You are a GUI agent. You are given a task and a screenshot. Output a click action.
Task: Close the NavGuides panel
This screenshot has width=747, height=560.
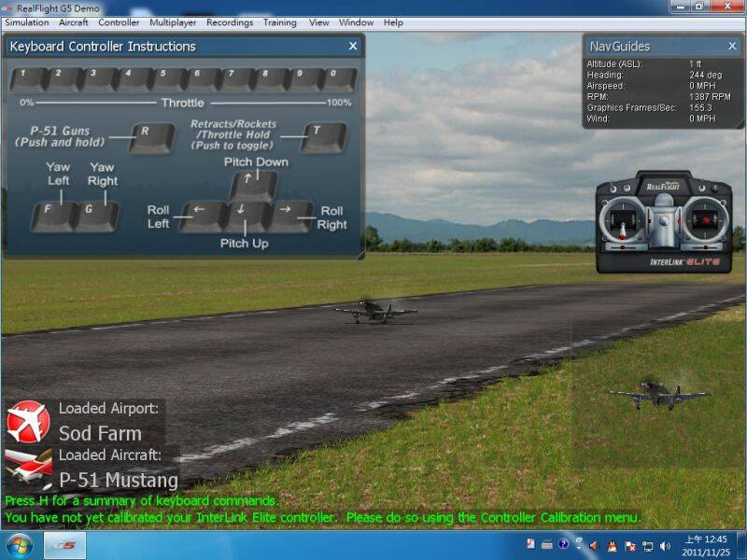[732, 46]
